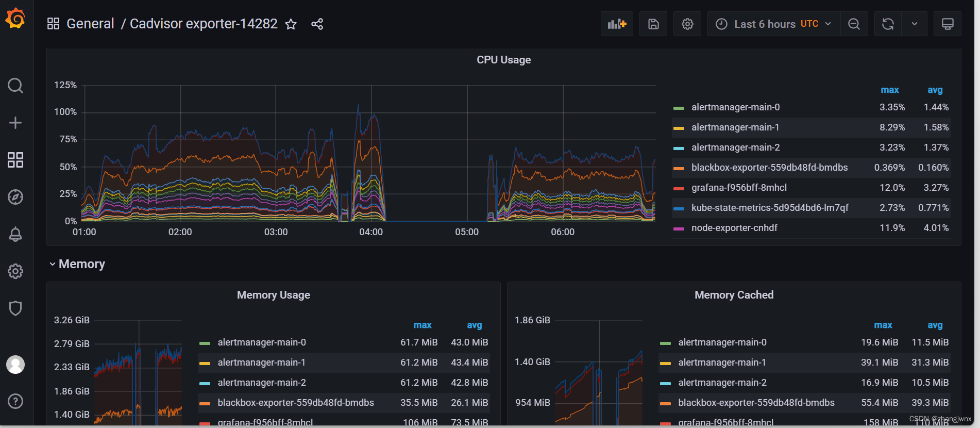
Task: Change color of node-exporter-cnhdf in CPU legend
Action: tap(679, 229)
